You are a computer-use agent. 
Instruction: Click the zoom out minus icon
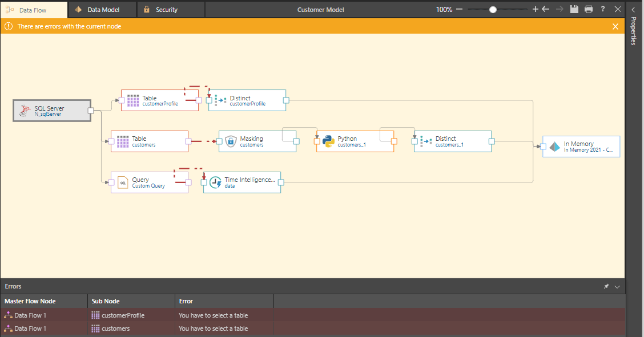click(x=459, y=9)
